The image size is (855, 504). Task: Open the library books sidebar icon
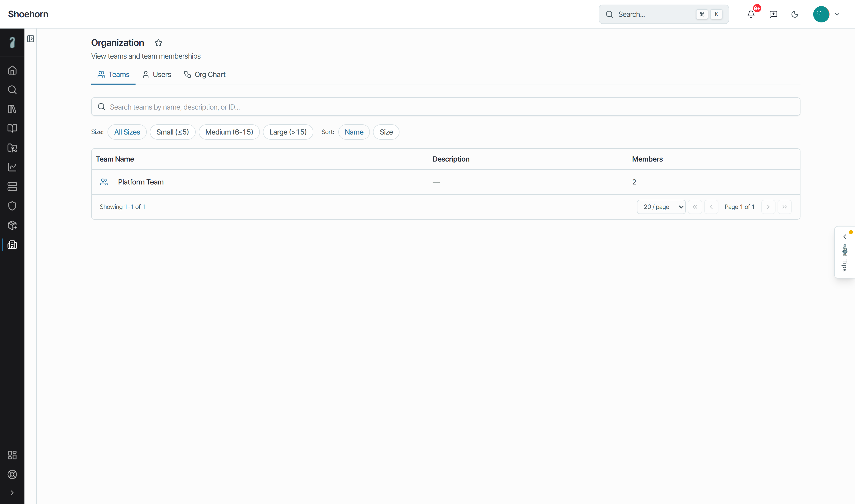12,109
